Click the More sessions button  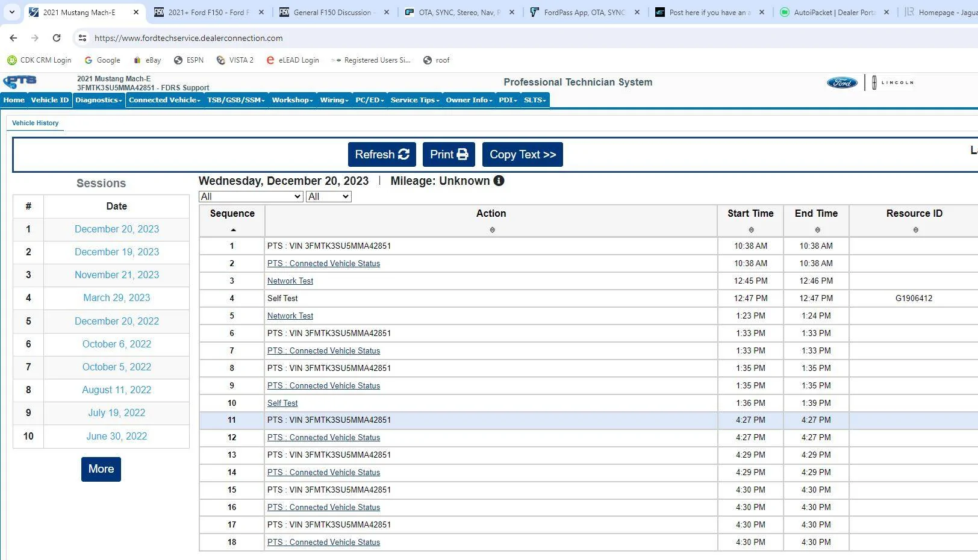point(101,469)
